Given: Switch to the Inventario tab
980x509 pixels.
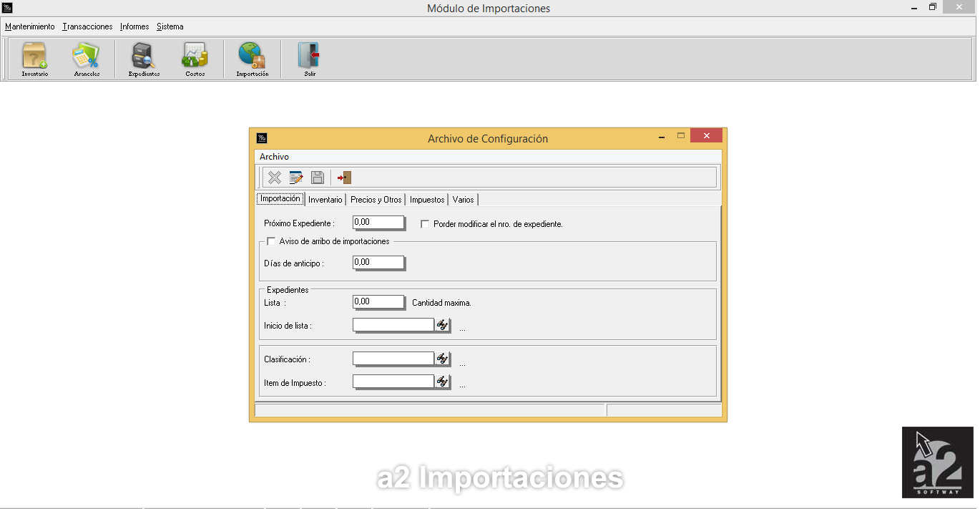Looking at the screenshot, I should (325, 200).
